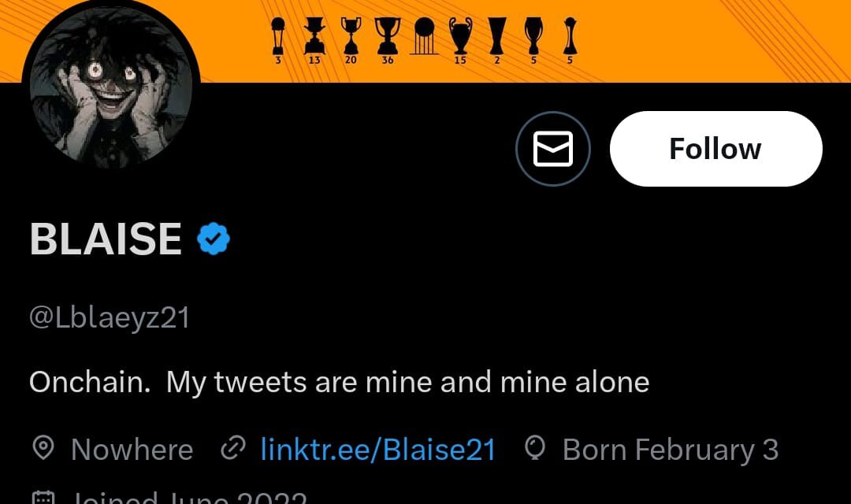This screenshot has width=851, height=504.
Task: Select the banner trophy labeled 20
Action: (x=351, y=35)
